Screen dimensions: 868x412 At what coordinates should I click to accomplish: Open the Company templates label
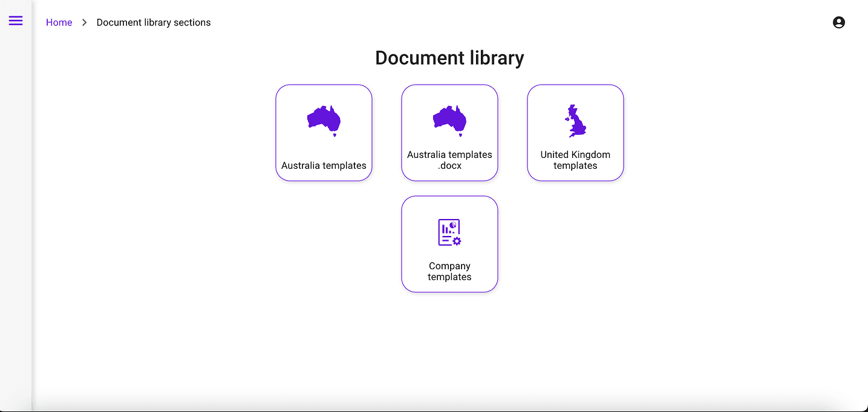[449, 271]
